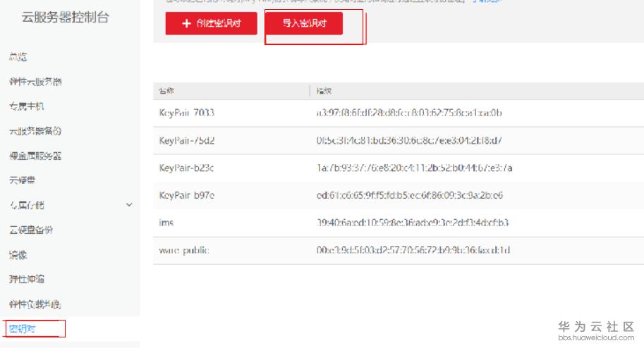Viewport: 644px width, 348px height.
Task: Open 总览 in the sidebar
Action: coord(18,57)
